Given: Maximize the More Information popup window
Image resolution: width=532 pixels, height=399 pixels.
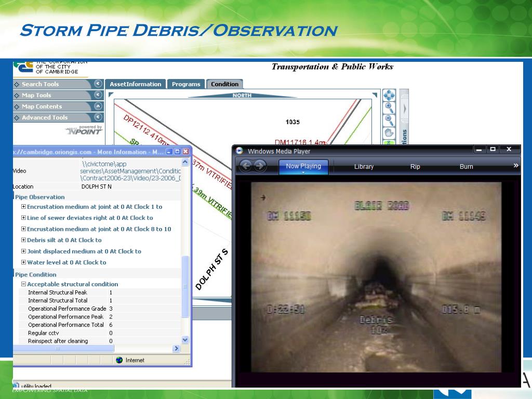Looking at the screenshot, I should pos(177,152).
